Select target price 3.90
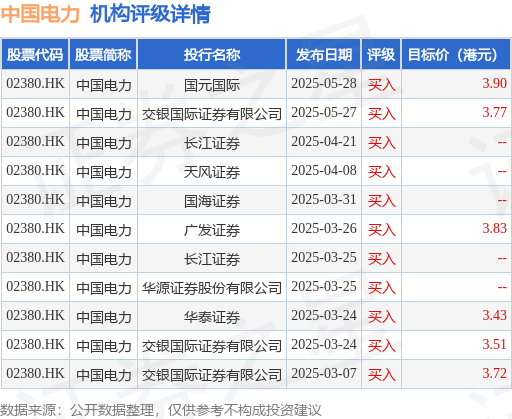This screenshot has width=512, height=419. point(494,83)
